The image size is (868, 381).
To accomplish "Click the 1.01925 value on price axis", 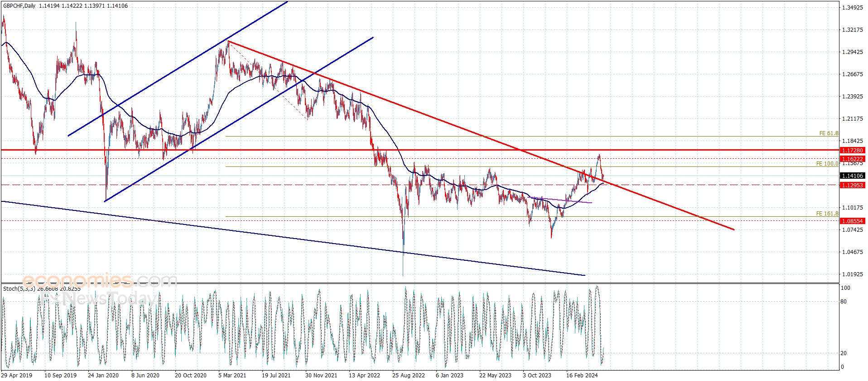I will coord(852,274).
